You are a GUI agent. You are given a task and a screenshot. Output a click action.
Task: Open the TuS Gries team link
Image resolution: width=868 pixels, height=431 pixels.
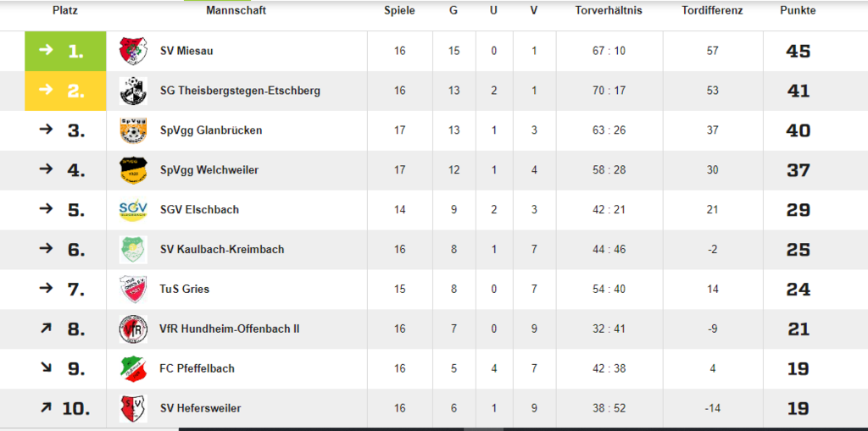click(x=185, y=289)
